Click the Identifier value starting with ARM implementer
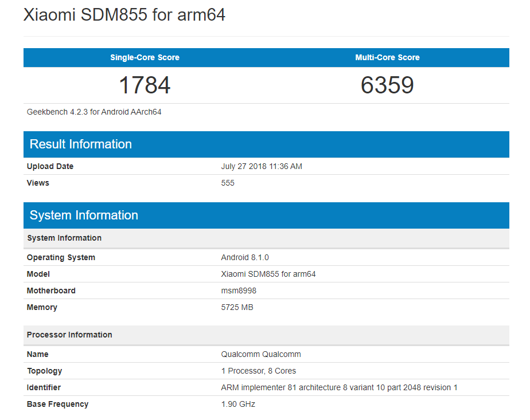530x420 pixels. point(337,387)
